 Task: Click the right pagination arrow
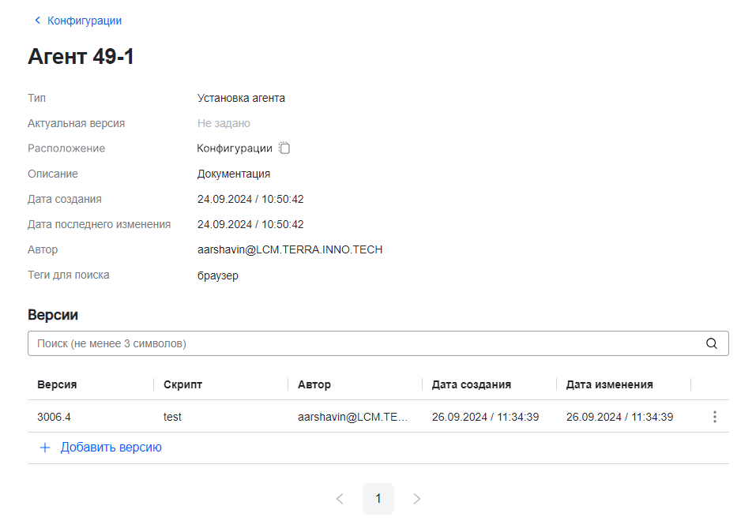[x=416, y=498]
